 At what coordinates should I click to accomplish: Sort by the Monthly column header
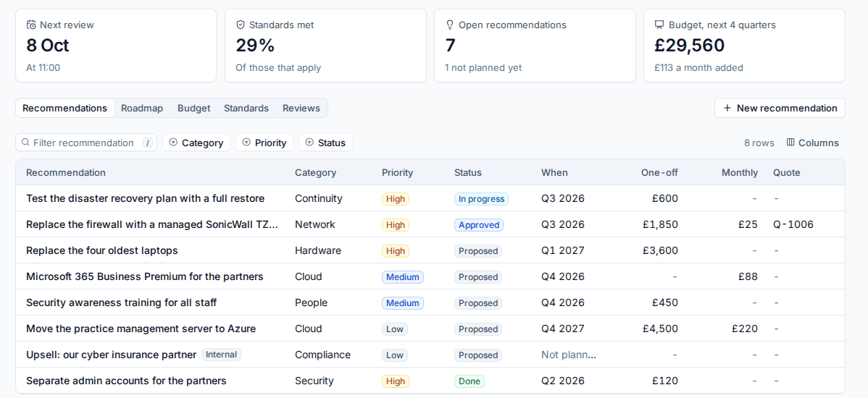[740, 172]
